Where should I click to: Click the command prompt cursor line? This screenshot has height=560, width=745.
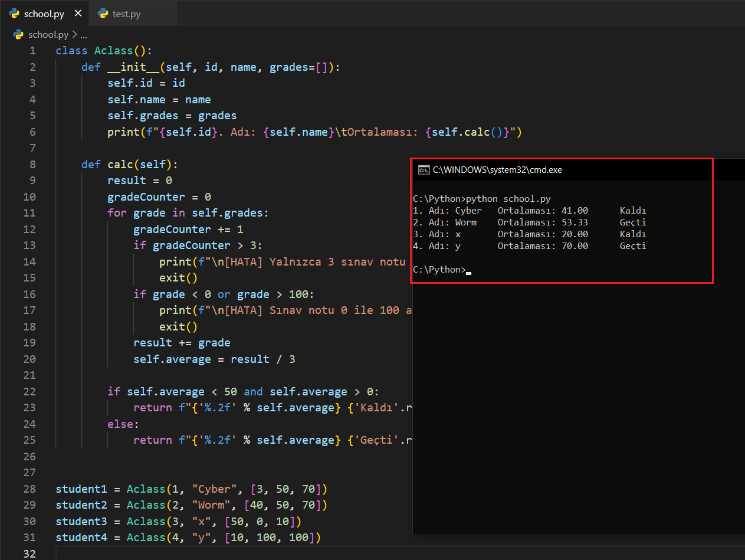439,270
